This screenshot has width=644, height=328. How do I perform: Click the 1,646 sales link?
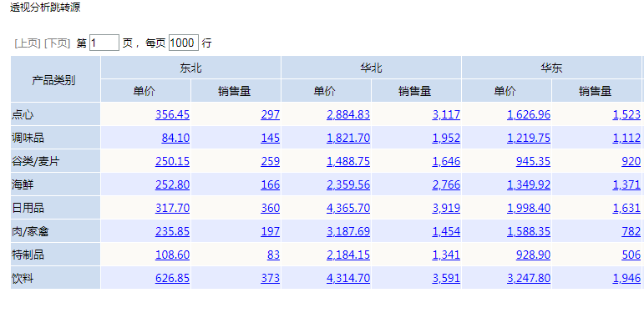(446, 161)
